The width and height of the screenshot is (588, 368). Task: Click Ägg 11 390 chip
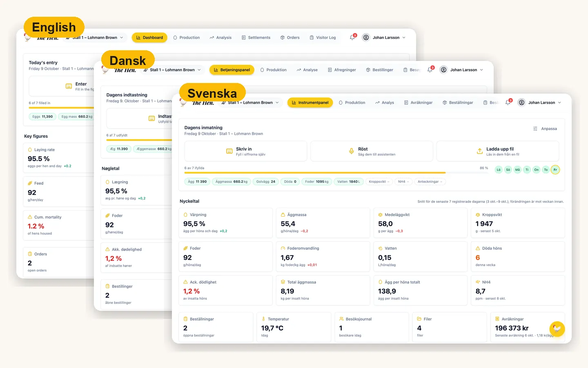197,182
